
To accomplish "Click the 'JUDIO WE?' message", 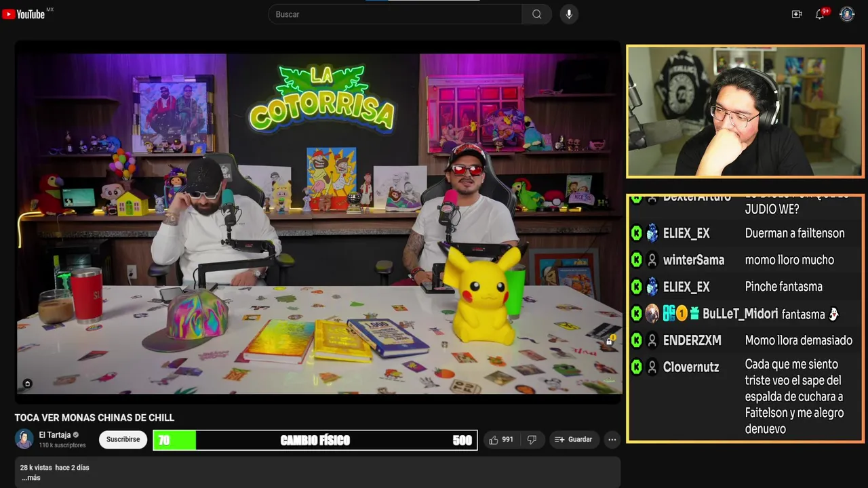I will click(772, 209).
